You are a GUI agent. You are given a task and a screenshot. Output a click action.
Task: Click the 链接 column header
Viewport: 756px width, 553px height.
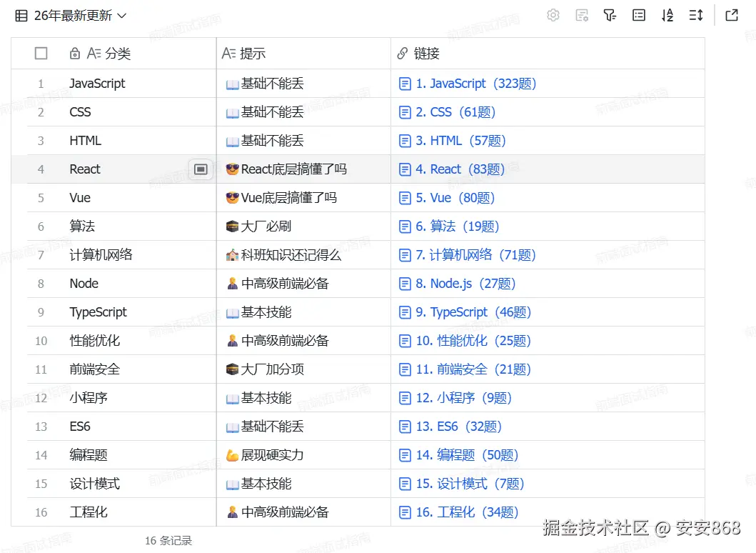[548, 53]
